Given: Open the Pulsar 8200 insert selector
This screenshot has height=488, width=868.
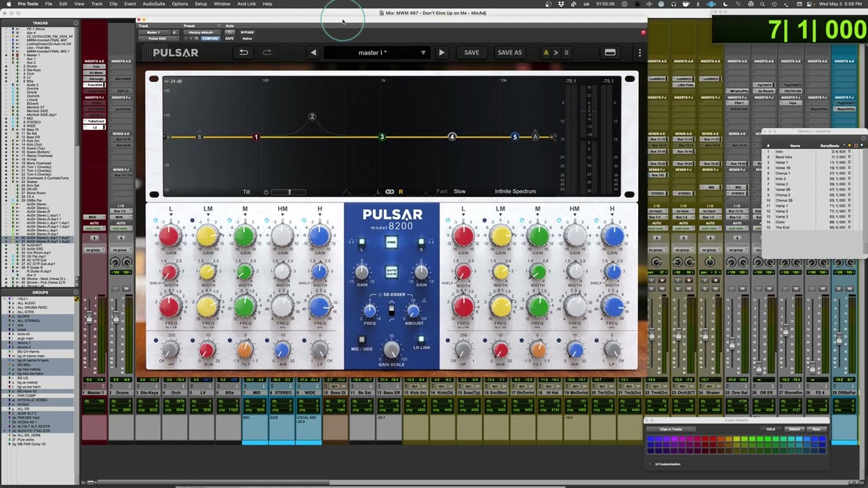Looking at the screenshot, I should click(x=157, y=39).
